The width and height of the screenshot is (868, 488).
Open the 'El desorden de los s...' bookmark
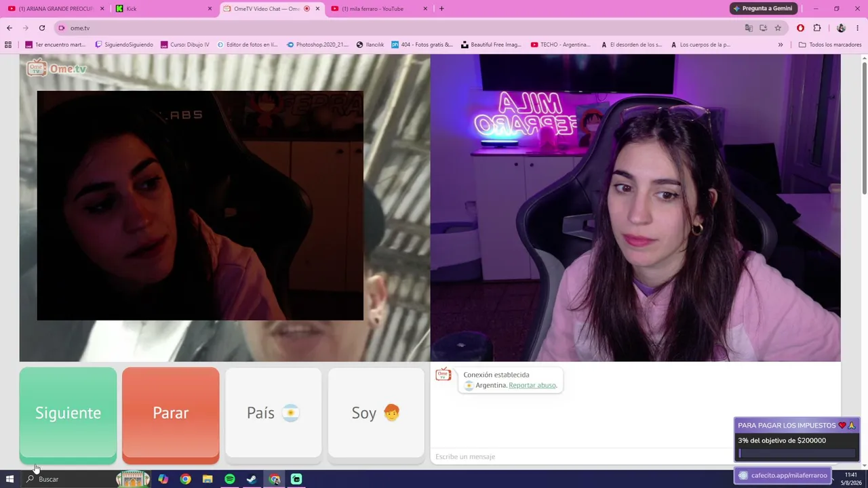tap(631, 45)
